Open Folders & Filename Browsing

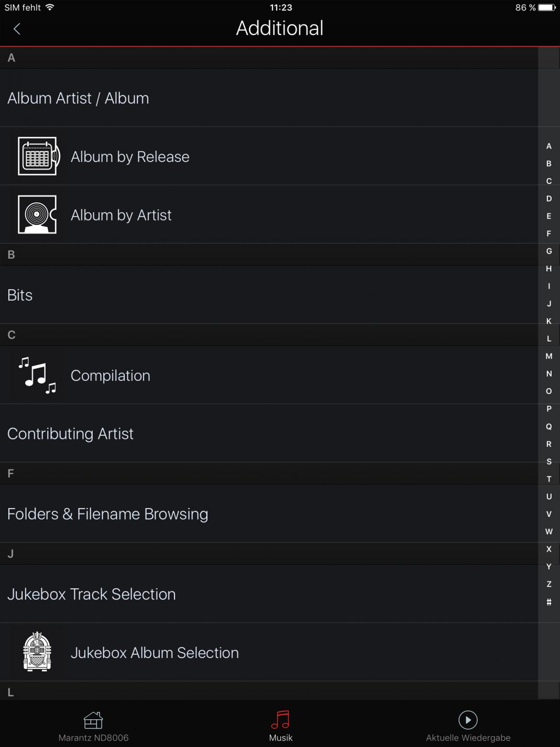[107, 514]
